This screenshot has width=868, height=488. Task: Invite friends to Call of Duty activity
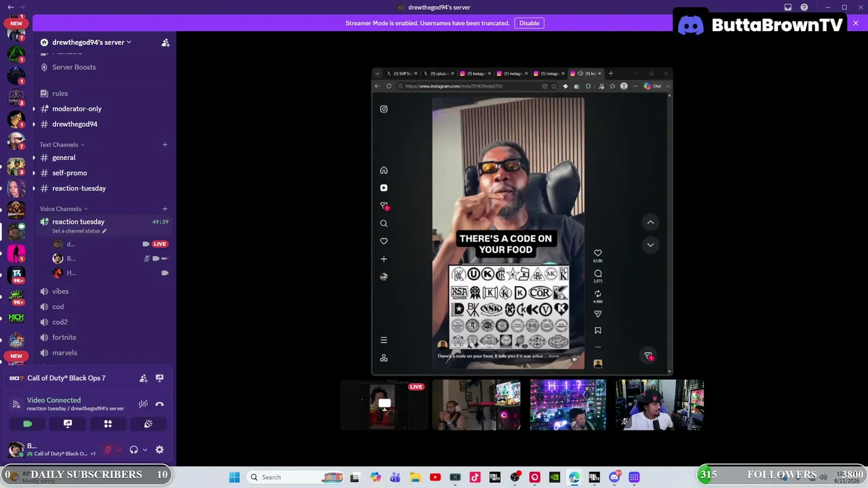pos(143,378)
